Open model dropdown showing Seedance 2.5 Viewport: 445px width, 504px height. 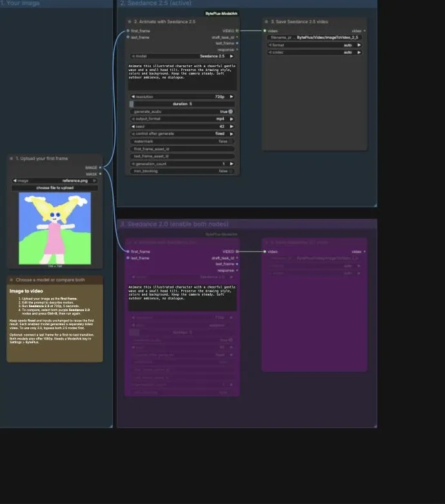182,56
